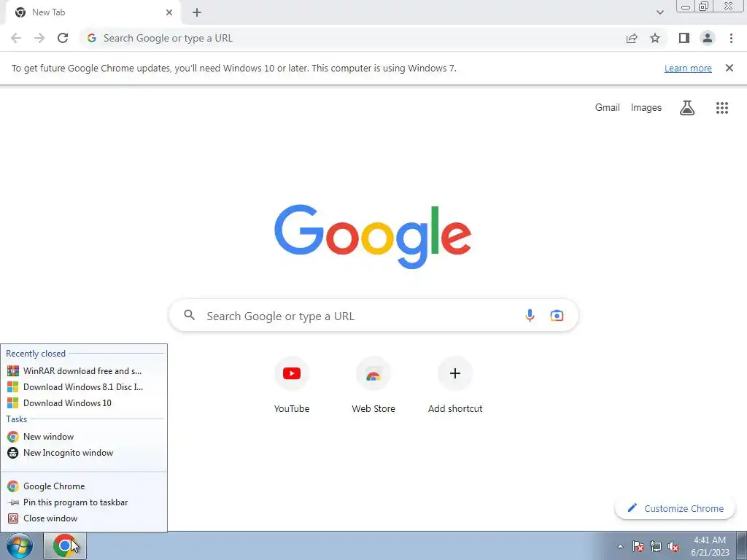Click the forward navigation arrow
Viewport: 747px width, 560px height.
click(x=39, y=38)
